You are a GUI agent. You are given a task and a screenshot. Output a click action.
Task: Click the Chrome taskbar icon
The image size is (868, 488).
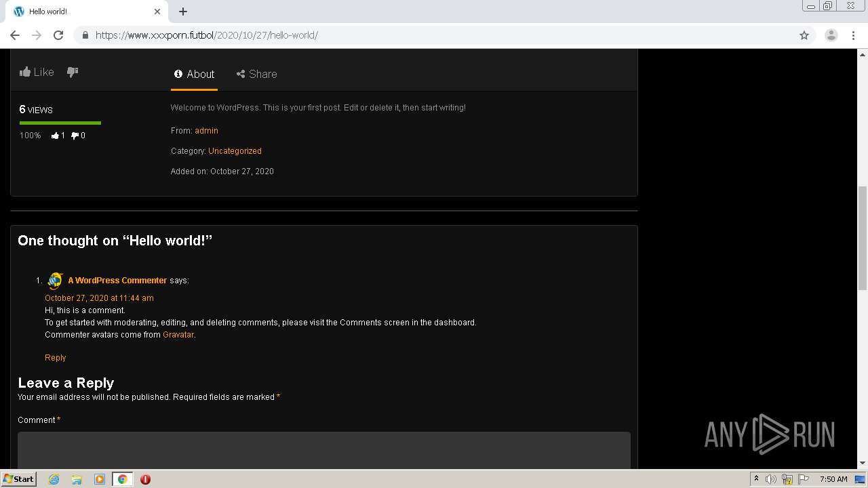123,479
